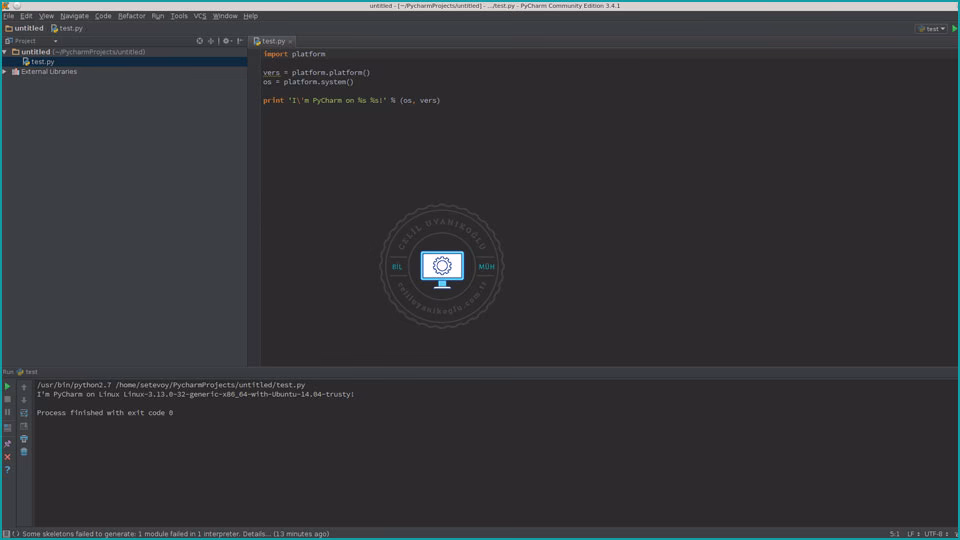Screen dimensions: 960x540
Task: Change line separator LF in status bar
Action: coord(913,534)
